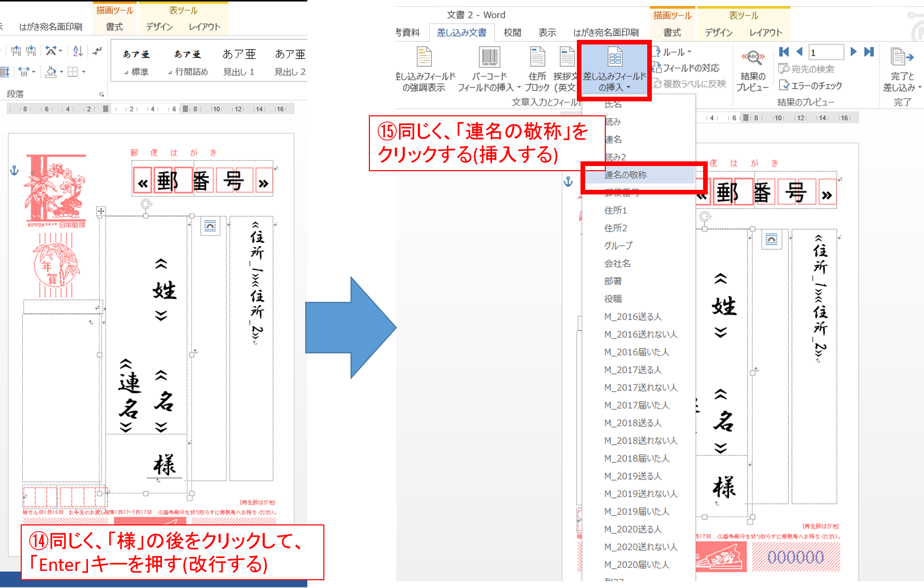924x588 pixels.
Task: Go to the first record arrow
Action: 784,52
